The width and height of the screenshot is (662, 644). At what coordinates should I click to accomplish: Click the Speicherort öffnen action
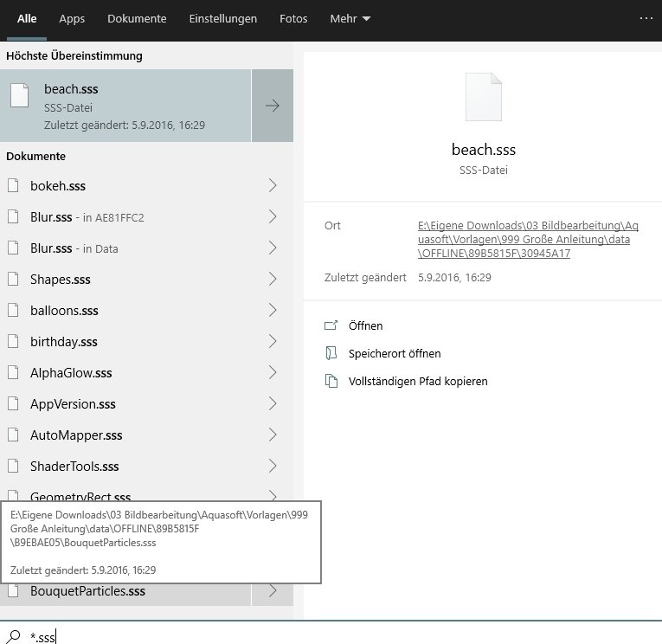point(394,354)
